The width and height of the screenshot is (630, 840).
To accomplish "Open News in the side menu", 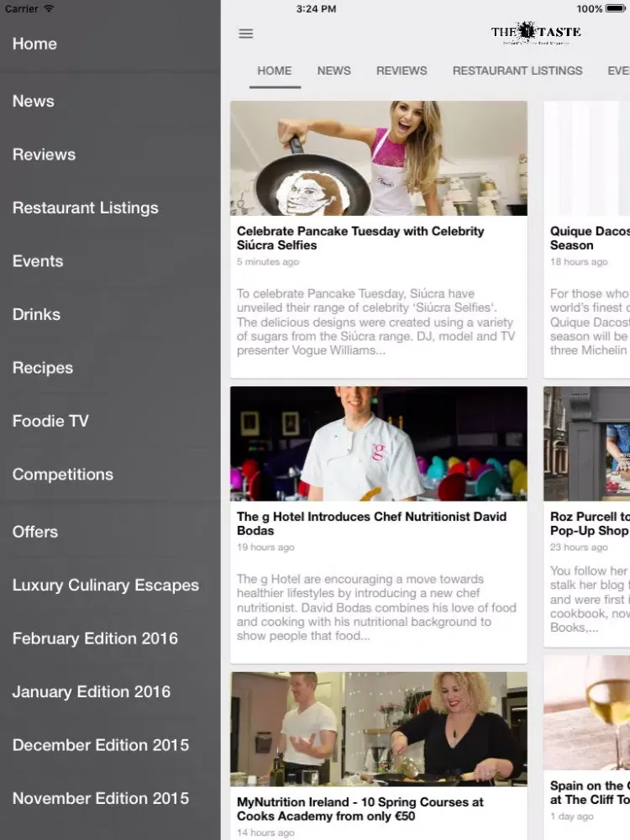I will (34, 101).
